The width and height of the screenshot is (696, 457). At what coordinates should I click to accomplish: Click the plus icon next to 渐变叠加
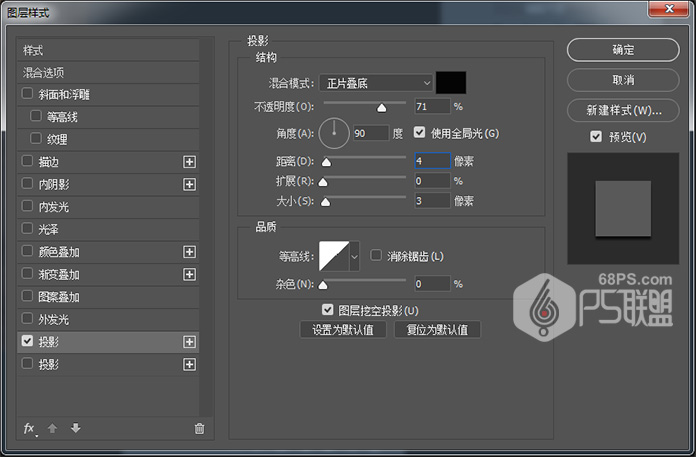190,274
